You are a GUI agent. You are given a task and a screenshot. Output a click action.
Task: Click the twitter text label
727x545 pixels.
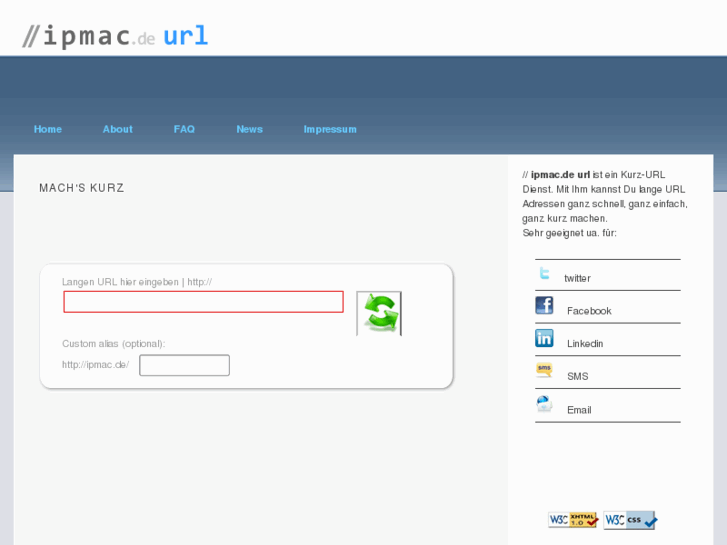[577, 278]
